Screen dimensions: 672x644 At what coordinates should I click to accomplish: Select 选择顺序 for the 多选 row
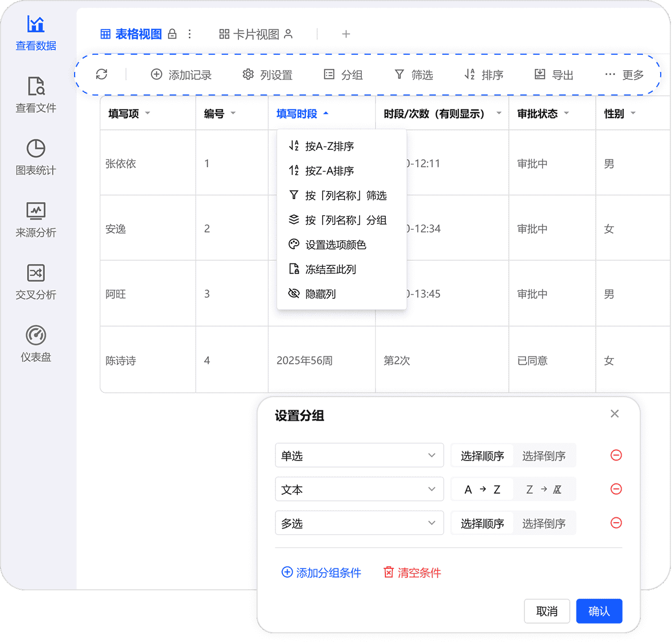482,523
